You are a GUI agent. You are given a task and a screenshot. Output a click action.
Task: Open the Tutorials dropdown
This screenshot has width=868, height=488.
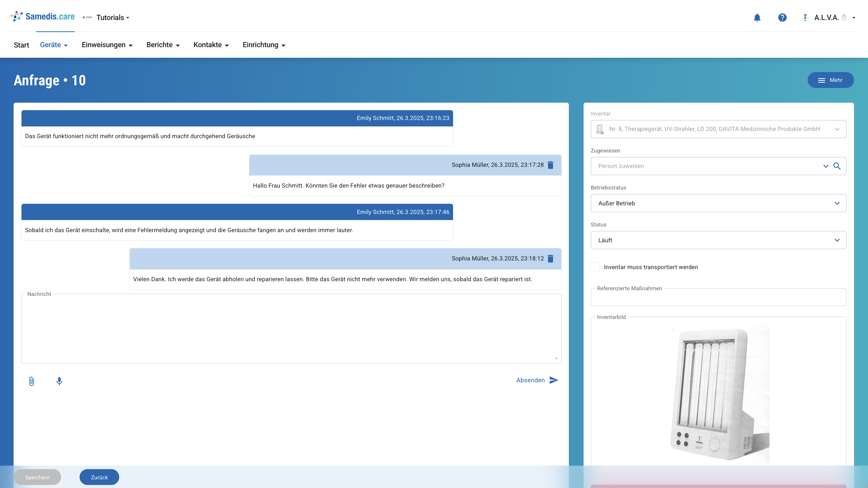(x=113, y=17)
